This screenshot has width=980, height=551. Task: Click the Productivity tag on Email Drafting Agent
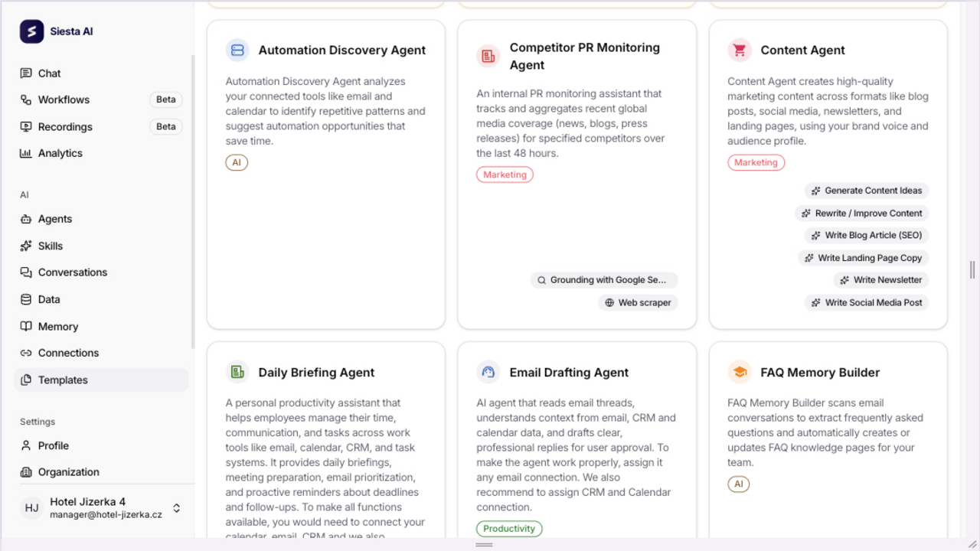click(x=509, y=529)
